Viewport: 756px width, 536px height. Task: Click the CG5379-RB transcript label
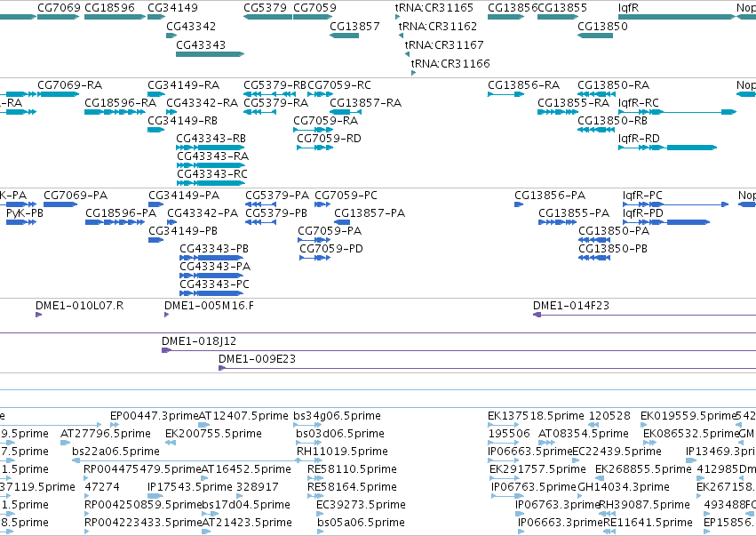point(275,85)
